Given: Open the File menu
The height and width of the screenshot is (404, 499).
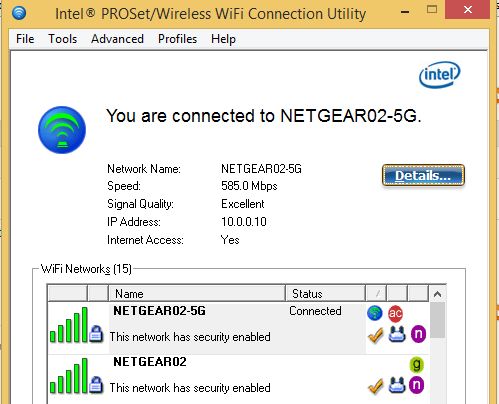Looking at the screenshot, I should coord(25,39).
